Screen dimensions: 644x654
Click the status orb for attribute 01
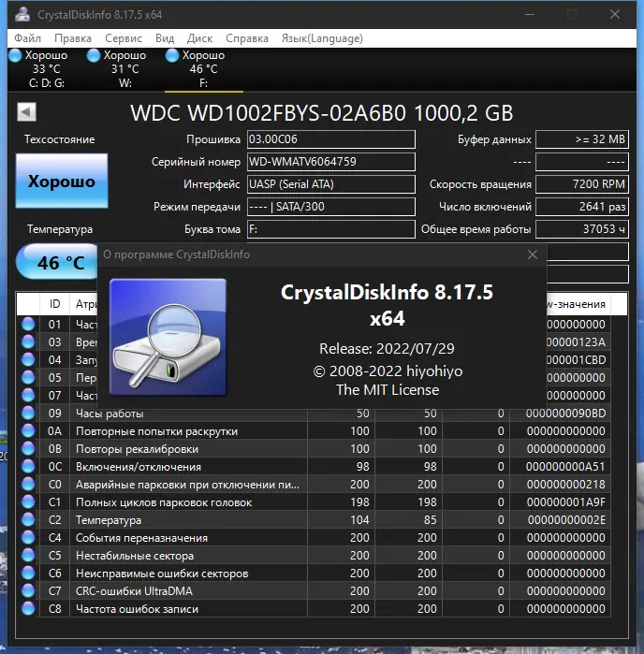tap(28, 324)
